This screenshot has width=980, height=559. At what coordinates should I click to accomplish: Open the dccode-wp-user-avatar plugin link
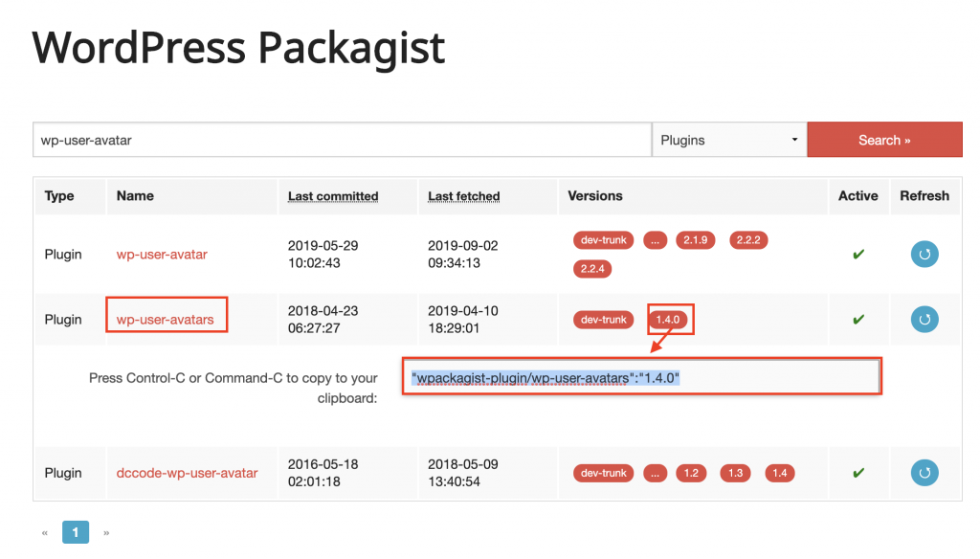(x=187, y=473)
